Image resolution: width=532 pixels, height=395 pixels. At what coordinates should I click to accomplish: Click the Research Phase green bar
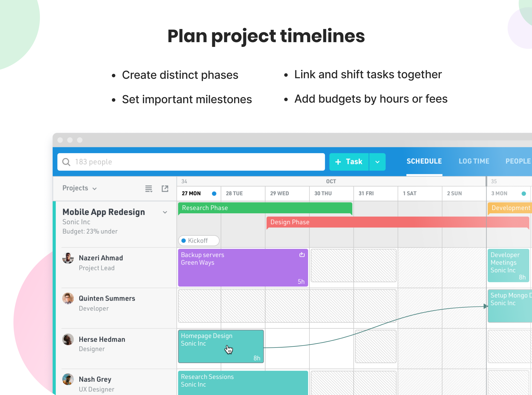click(x=265, y=208)
